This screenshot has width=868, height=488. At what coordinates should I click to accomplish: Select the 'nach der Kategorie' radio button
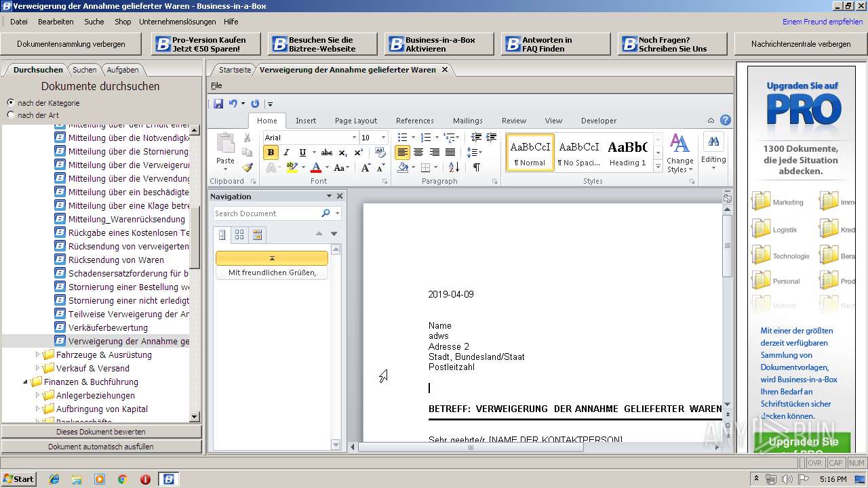pos(11,103)
